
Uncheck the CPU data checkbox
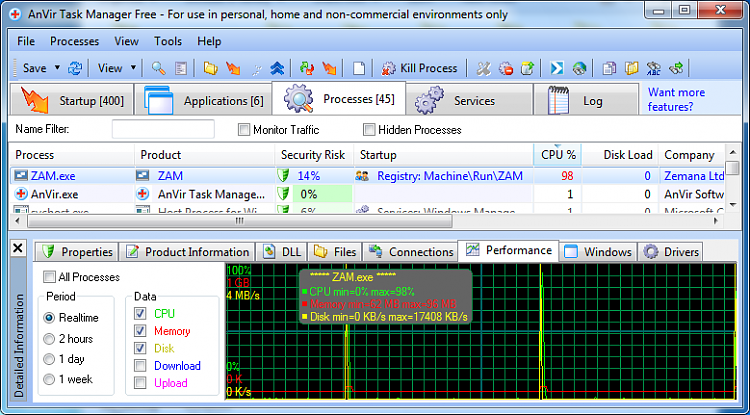coord(140,313)
